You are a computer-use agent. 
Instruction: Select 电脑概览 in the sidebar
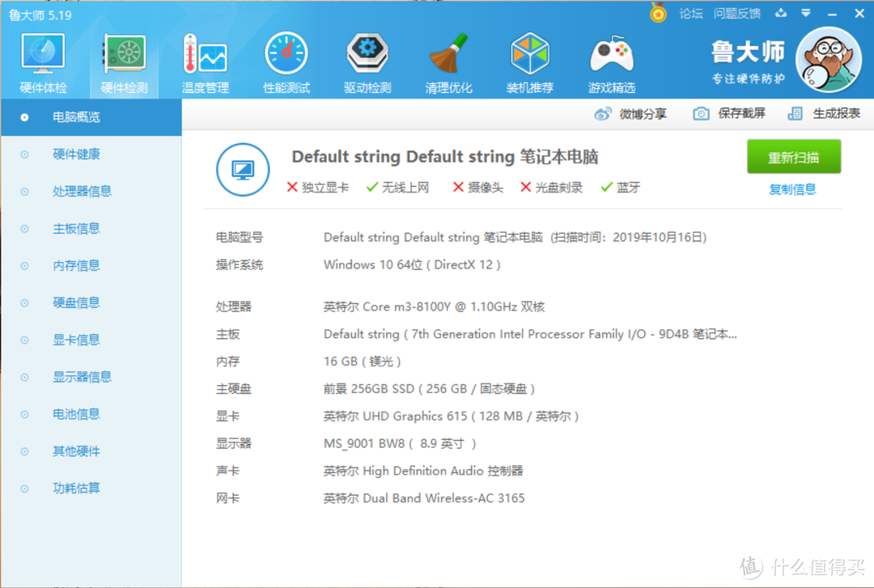point(91,117)
